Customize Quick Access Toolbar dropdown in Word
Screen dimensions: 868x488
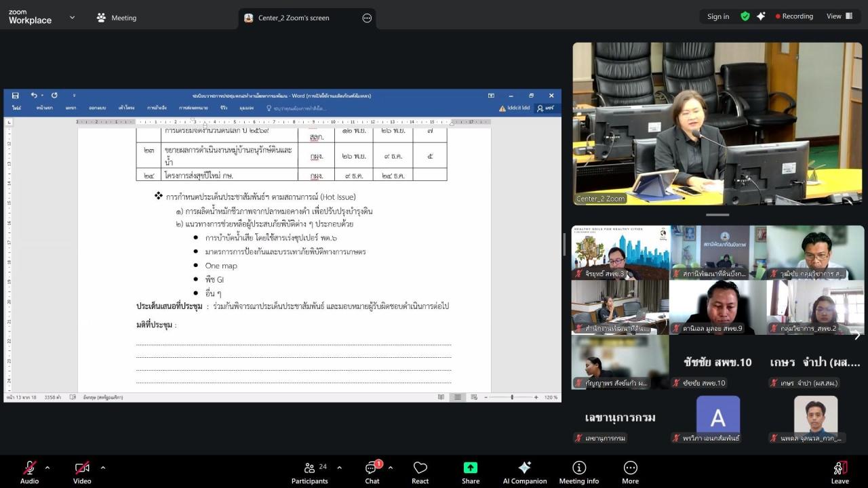pos(74,96)
